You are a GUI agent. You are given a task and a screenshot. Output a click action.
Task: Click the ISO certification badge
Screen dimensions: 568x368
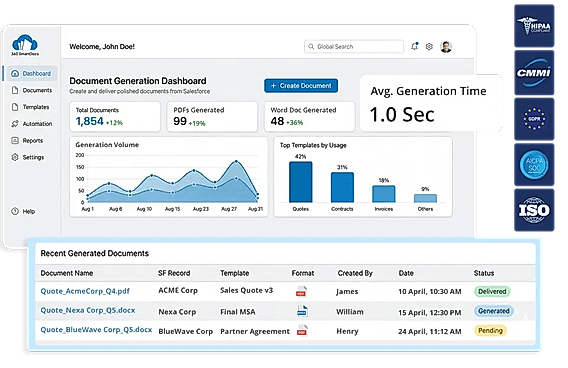tap(534, 210)
